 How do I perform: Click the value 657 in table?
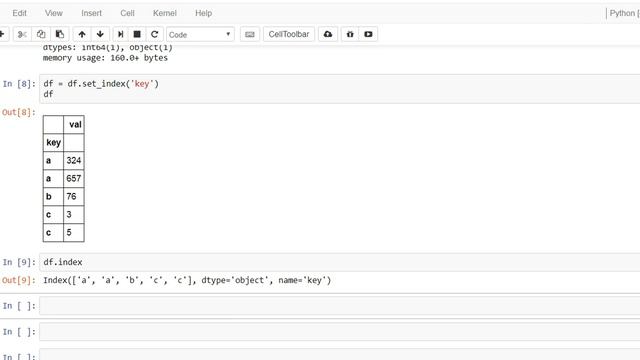(x=74, y=178)
